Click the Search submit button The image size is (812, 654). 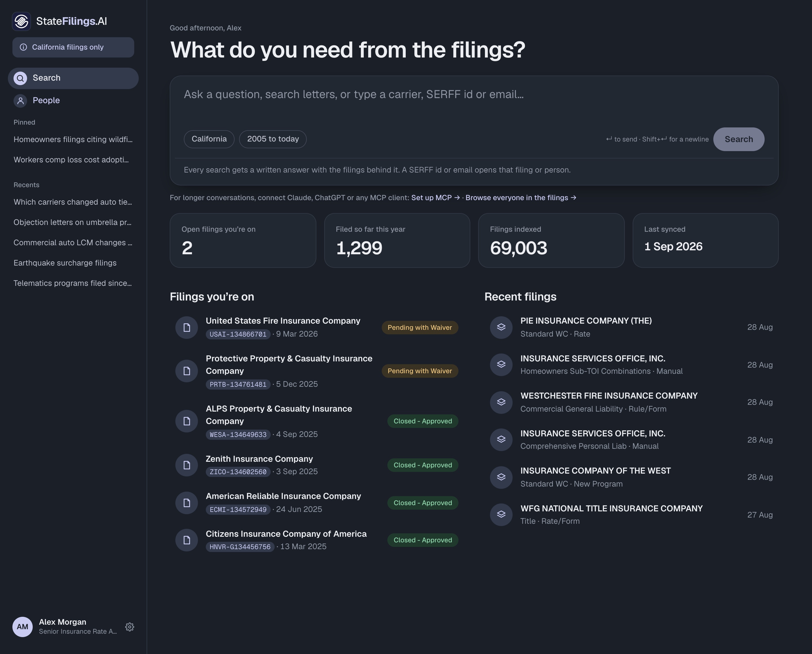pyautogui.click(x=738, y=139)
